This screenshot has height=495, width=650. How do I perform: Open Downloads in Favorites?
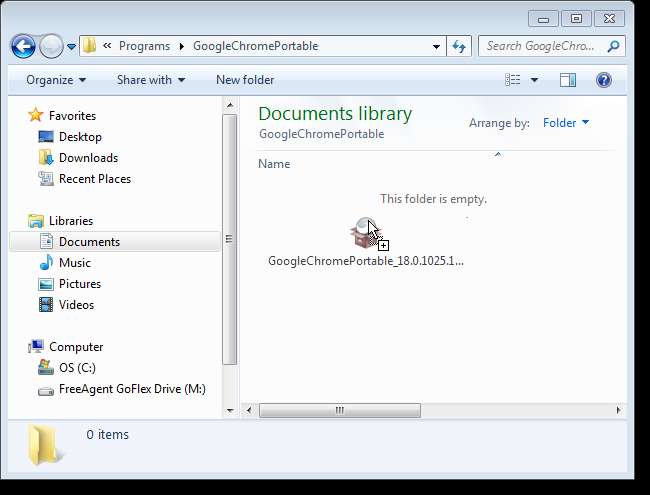point(88,158)
